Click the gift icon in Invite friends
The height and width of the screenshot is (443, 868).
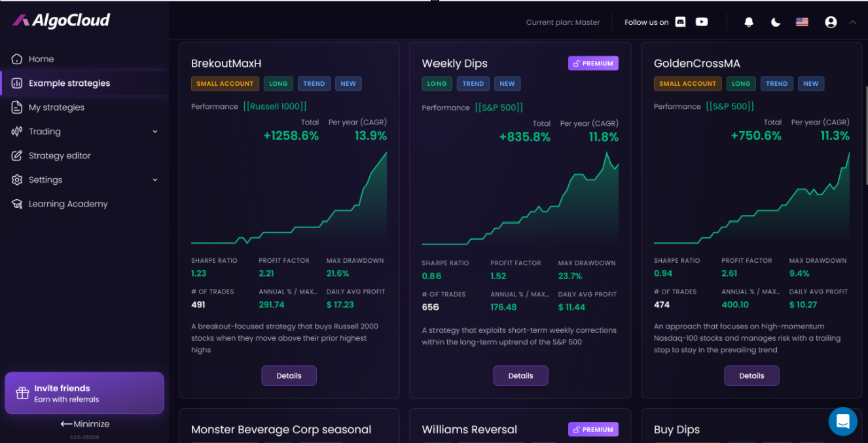coord(22,393)
